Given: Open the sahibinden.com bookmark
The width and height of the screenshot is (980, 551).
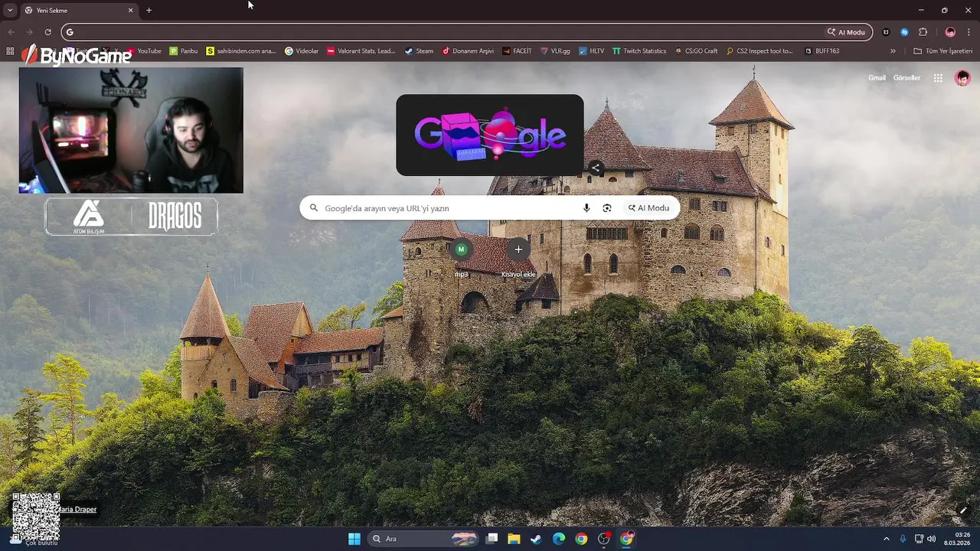Looking at the screenshot, I should (241, 51).
